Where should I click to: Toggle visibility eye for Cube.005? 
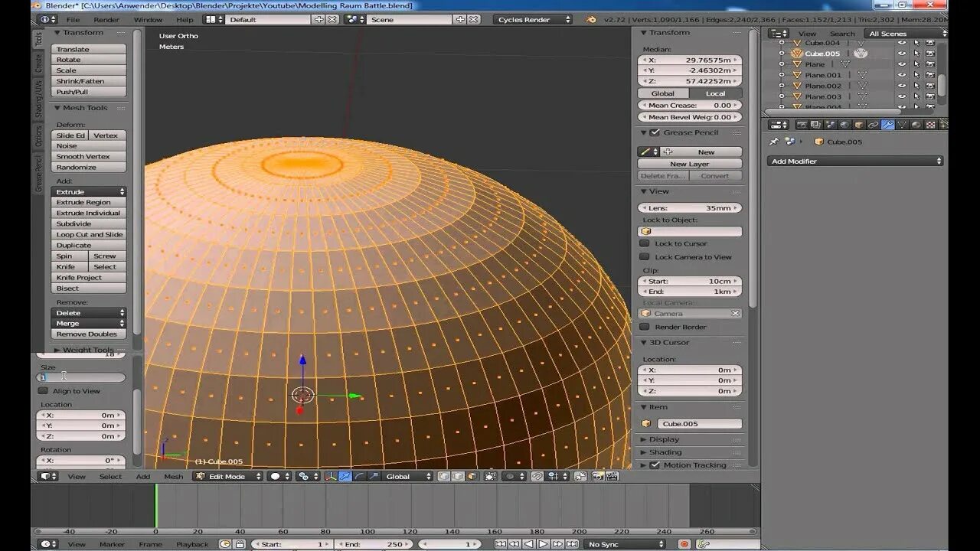(x=902, y=54)
